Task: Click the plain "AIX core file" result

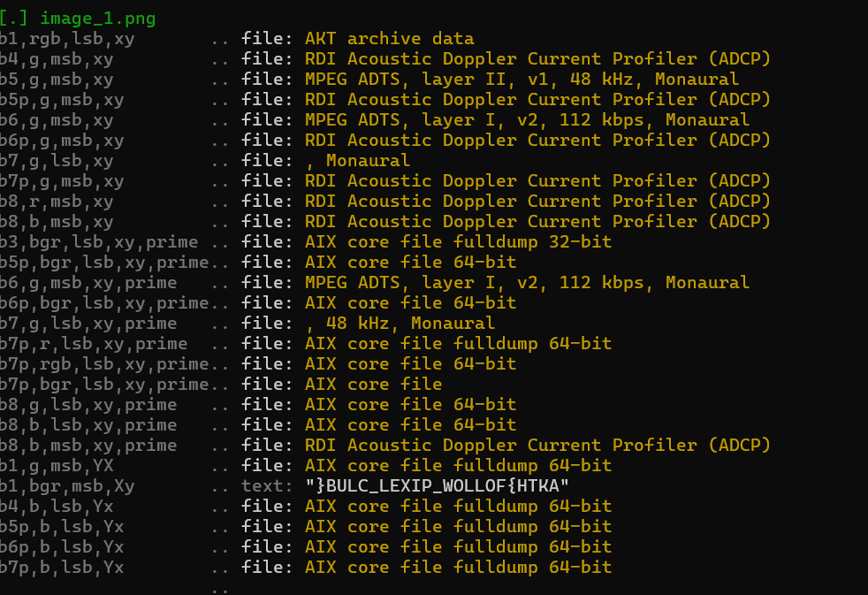Action: pyautogui.click(x=373, y=384)
